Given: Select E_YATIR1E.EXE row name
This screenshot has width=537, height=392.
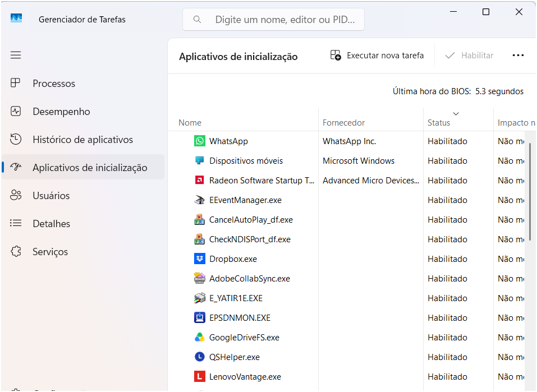Looking at the screenshot, I should [x=236, y=298].
